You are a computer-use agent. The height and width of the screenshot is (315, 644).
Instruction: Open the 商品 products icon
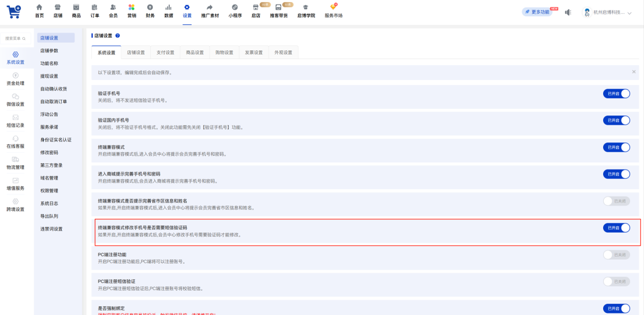pyautogui.click(x=76, y=7)
